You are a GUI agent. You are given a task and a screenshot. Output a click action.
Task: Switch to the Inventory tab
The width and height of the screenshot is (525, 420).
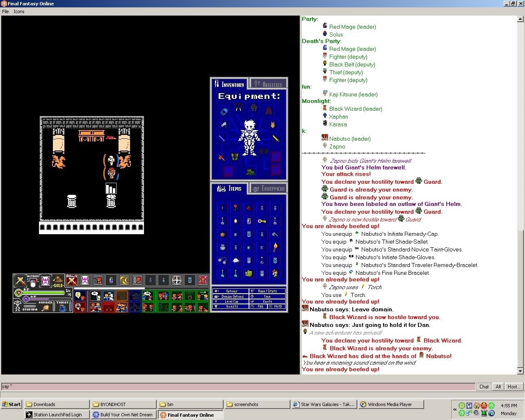(x=229, y=84)
